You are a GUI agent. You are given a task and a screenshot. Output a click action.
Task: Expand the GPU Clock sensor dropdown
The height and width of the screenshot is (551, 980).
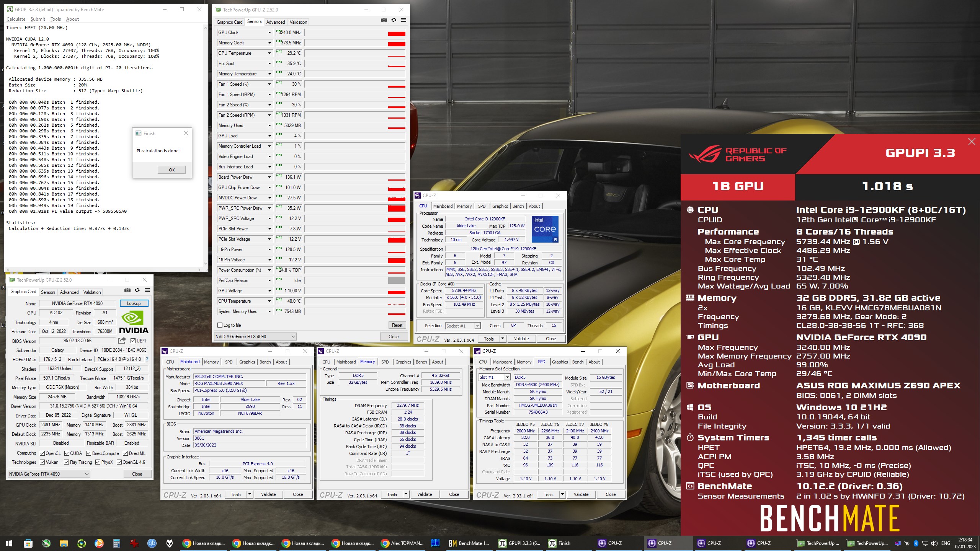click(x=269, y=33)
